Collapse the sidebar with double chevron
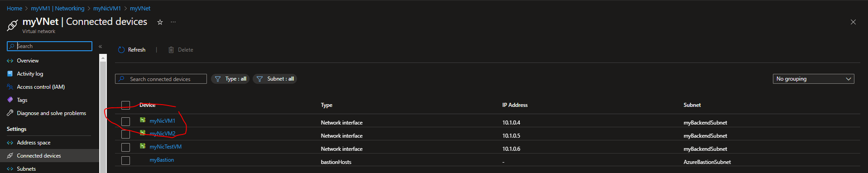868x173 pixels. click(101, 46)
